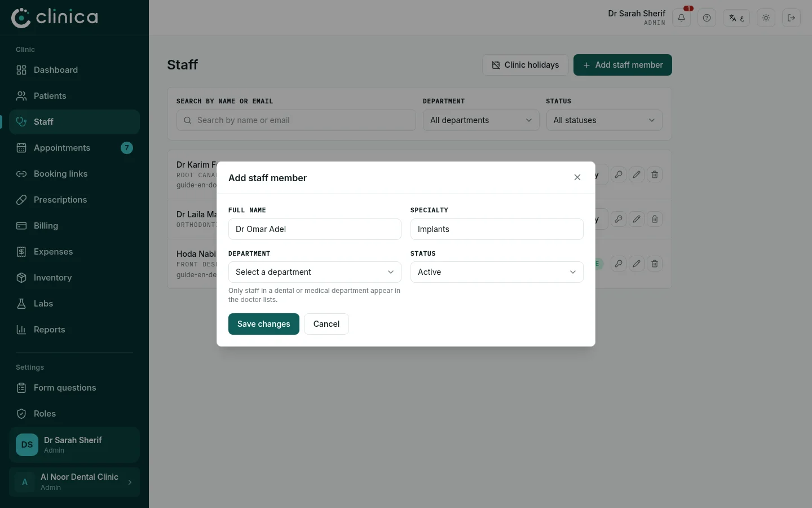
Task: Edit Dr Laila using the pencil icon
Action: [637, 219]
